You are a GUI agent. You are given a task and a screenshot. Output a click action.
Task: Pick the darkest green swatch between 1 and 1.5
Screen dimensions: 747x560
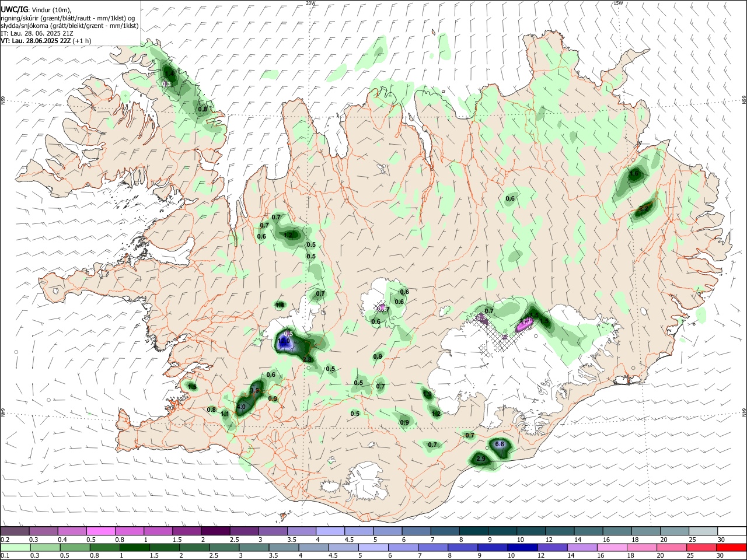pyautogui.click(x=135, y=547)
